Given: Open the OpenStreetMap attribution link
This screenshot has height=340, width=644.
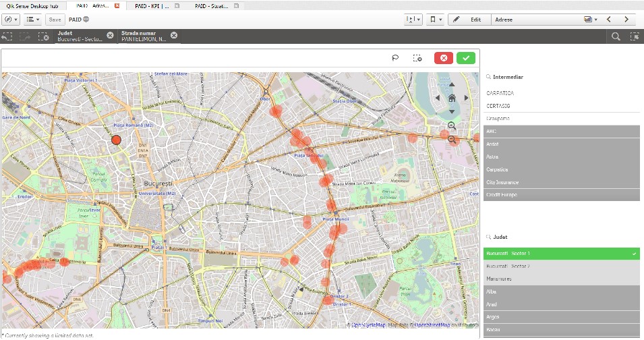Looking at the screenshot, I should tap(432, 324).
